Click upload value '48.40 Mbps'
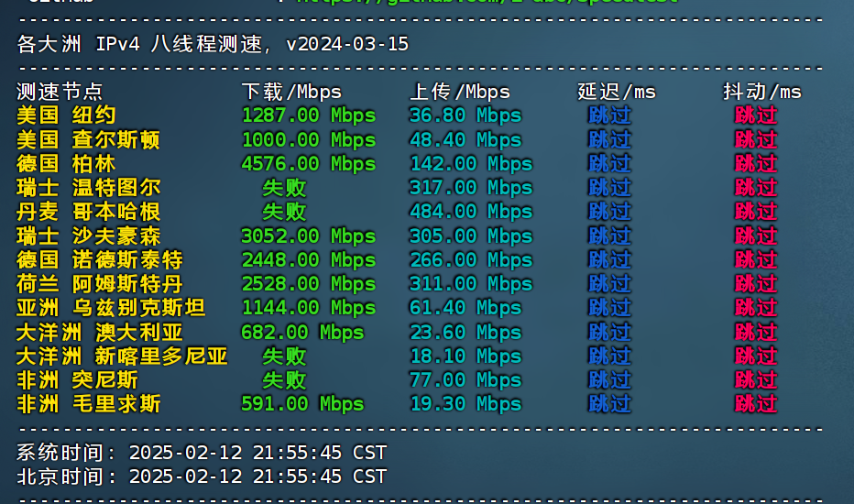Image resolution: width=854 pixels, height=504 pixels. 465,139
